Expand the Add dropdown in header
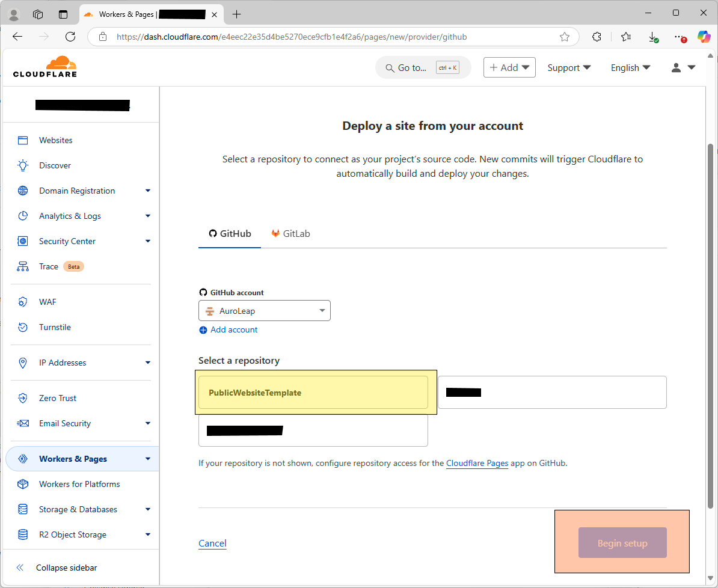Image resolution: width=718 pixels, height=588 pixels. (509, 68)
